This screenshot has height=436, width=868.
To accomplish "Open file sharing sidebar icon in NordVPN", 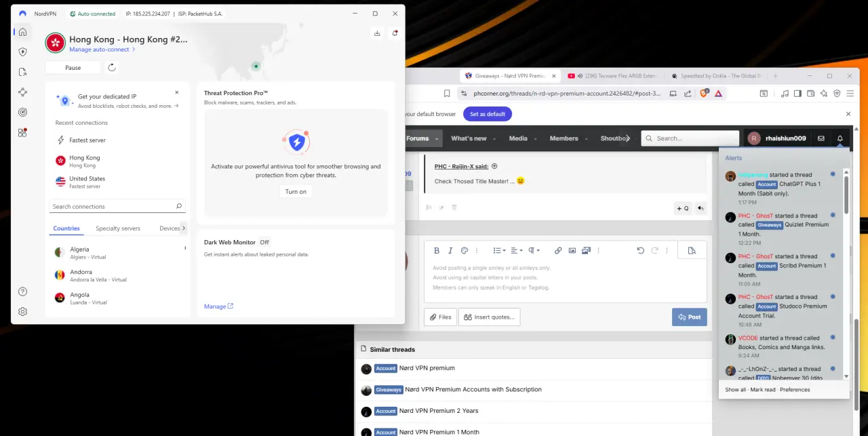I will tap(22, 72).
